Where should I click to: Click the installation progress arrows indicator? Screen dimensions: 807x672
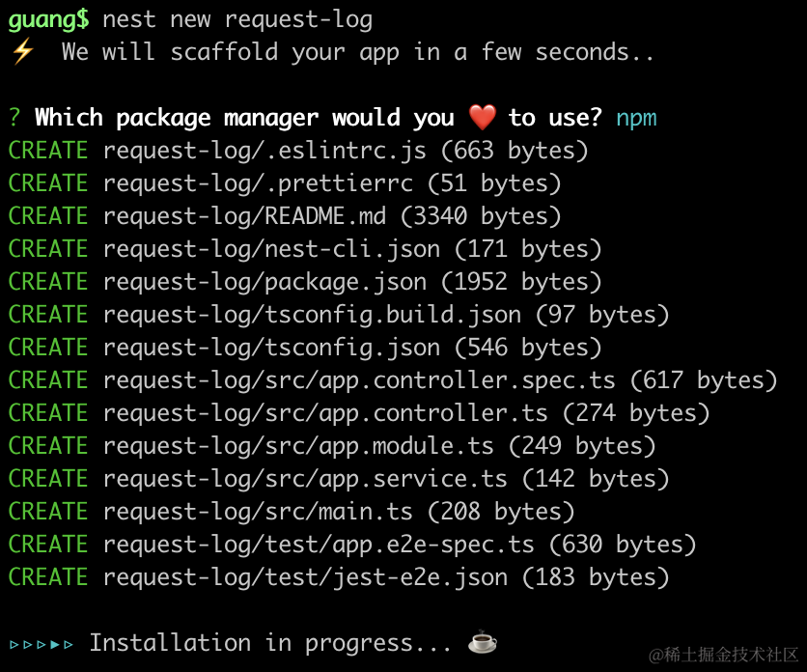(x=41, y=643)
